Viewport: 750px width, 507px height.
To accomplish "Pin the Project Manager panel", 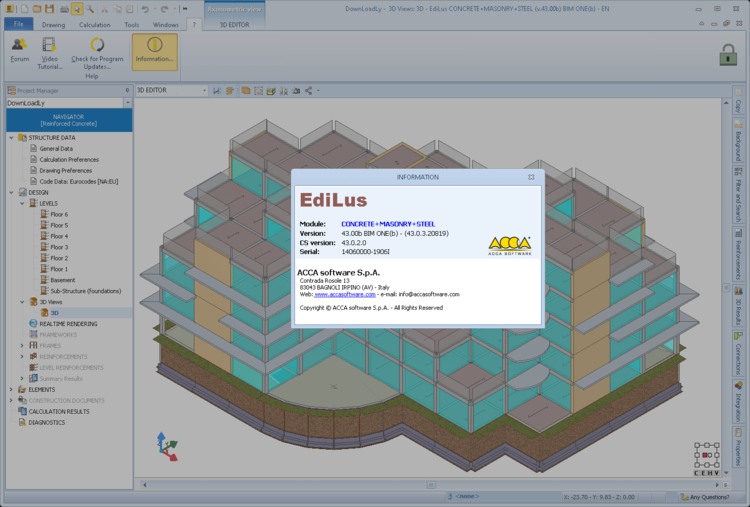I will [127, 90].
